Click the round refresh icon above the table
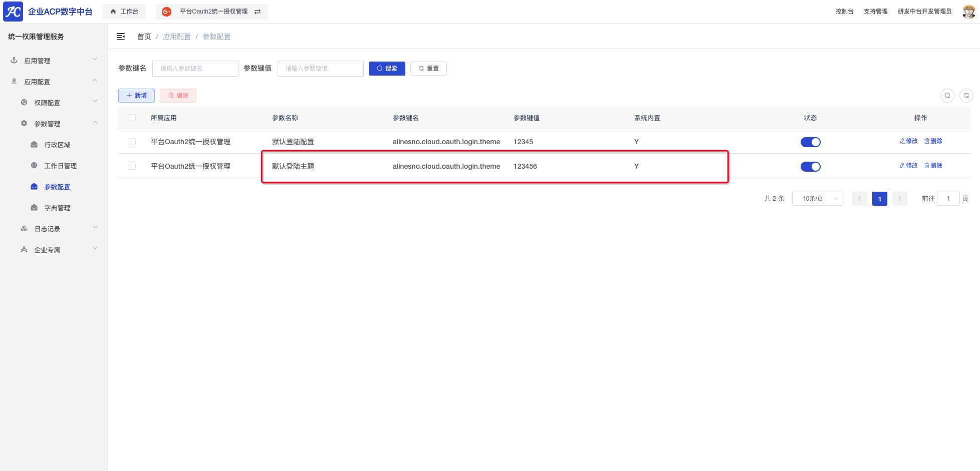Image resolution: width=980 pixels, height=471 pixels. (x=966, y=96)
